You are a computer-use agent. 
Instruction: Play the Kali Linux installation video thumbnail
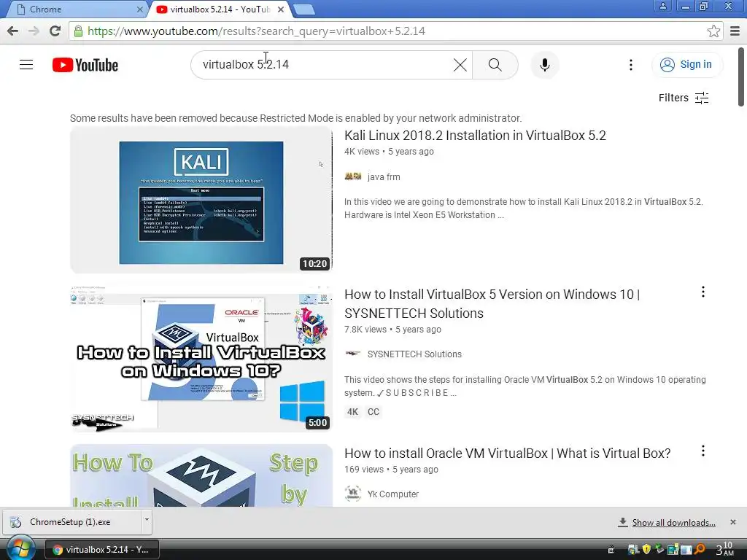[x=201, y=200]
